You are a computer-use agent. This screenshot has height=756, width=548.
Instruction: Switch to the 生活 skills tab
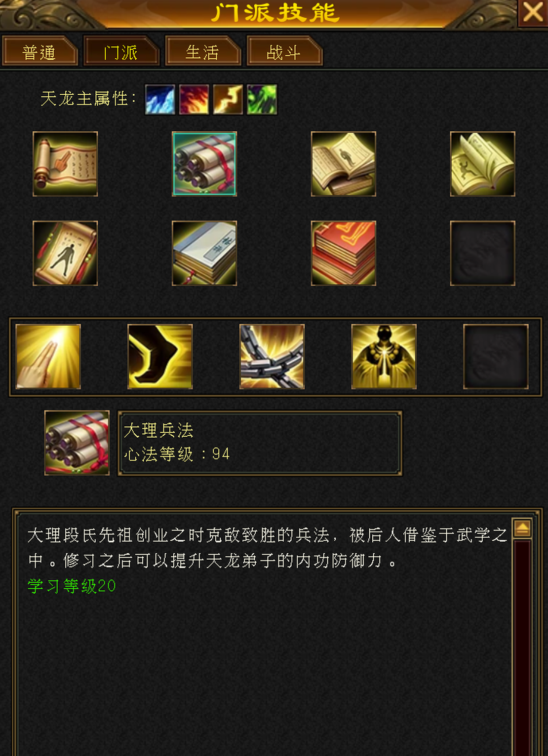(x=202, y=51)
